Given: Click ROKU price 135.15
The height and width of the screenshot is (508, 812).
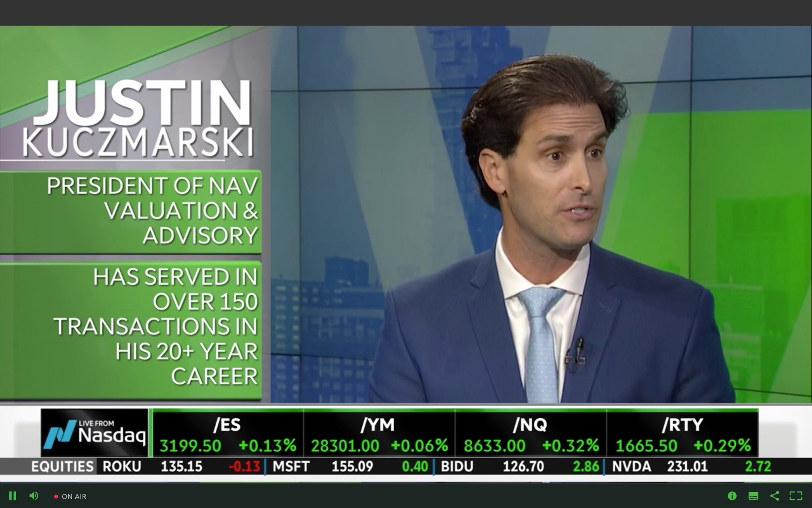Looking at the screenshot, I should (182, 466).
